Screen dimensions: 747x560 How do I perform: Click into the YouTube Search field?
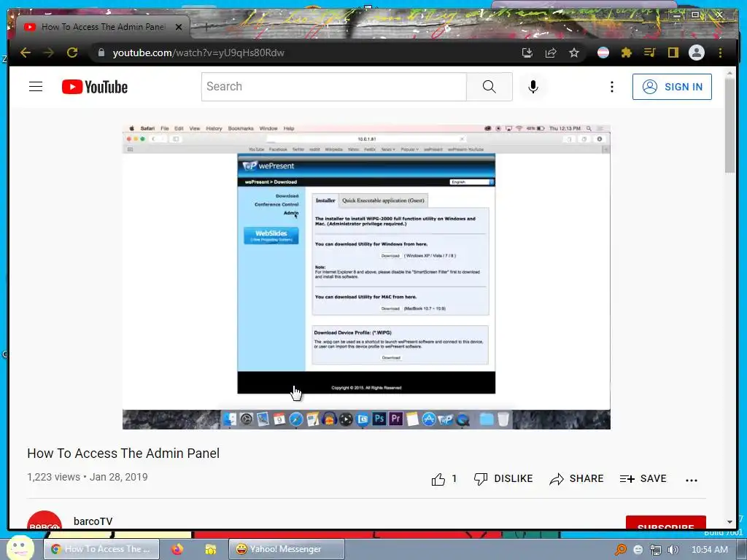333,87
